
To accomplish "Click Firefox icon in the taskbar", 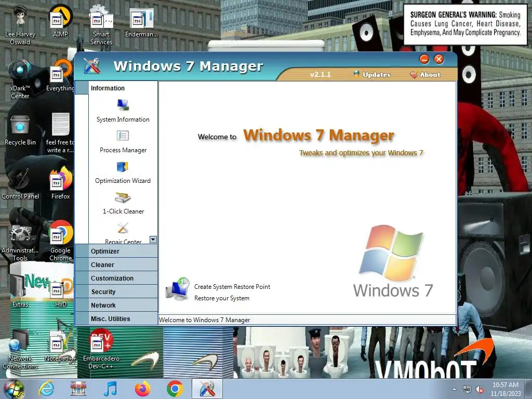I will coord(142,389).
